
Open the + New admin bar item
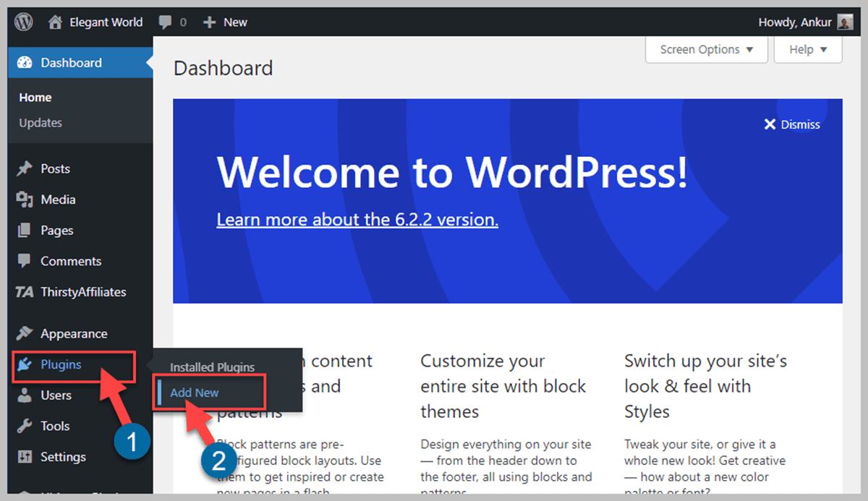tap(225, 22)
